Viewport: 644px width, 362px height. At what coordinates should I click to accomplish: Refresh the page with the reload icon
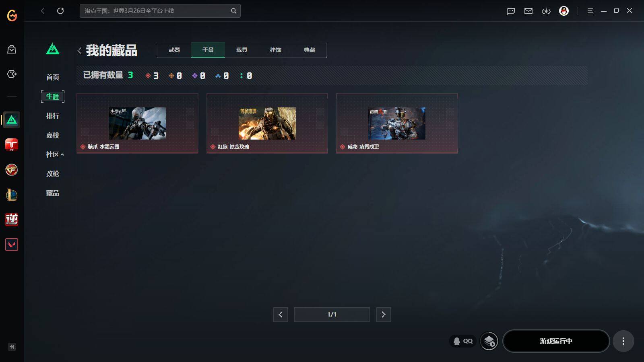coord(60,11)
